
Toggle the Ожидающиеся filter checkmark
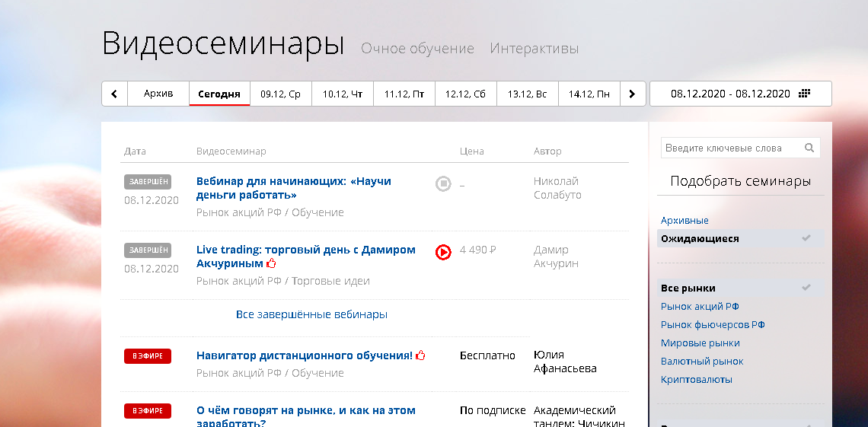coord(806,238)
